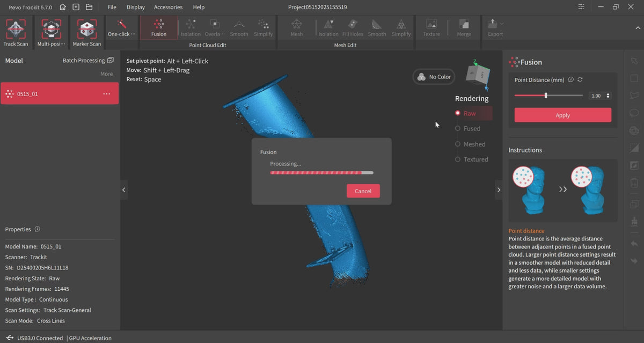This screenshot has width=644, height=343.
Task: Open the File menu
Action: click(x=112, y=7)
